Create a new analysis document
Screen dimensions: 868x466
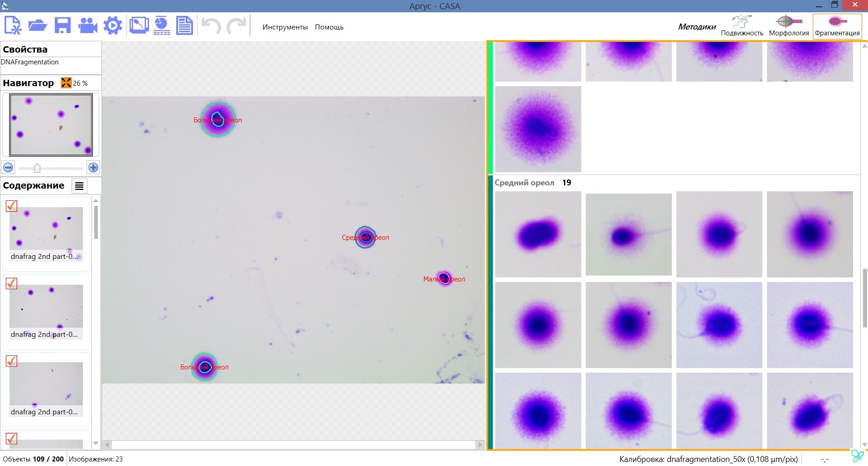13,25
